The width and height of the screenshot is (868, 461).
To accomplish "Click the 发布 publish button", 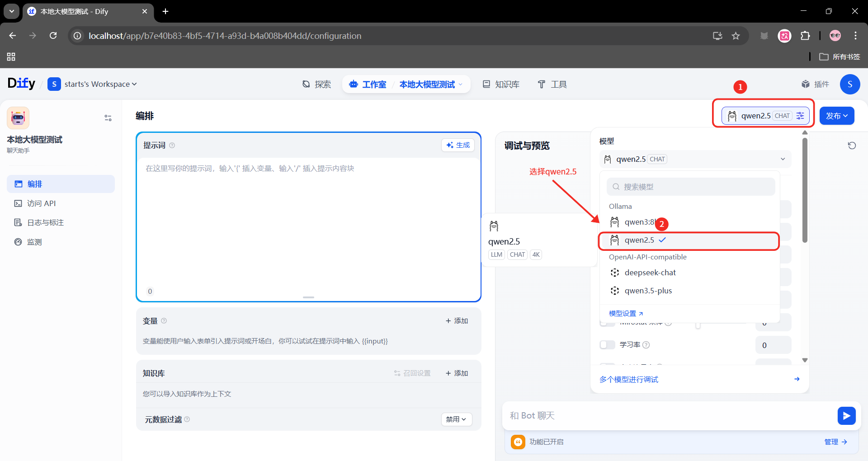I will point(837,116).
